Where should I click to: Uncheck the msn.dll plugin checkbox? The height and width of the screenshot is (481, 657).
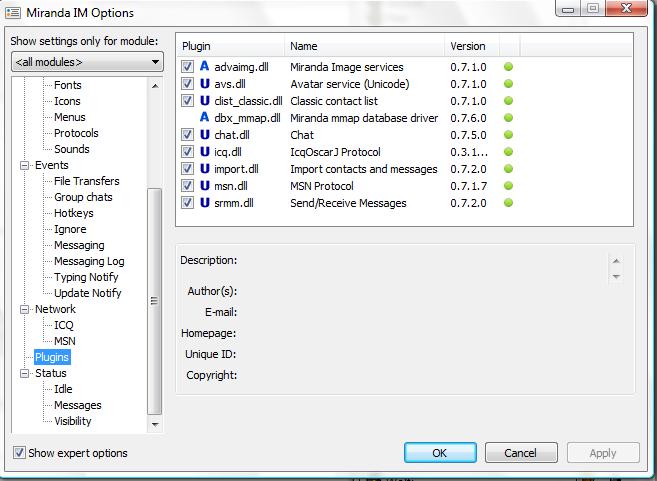pos(187,186)
